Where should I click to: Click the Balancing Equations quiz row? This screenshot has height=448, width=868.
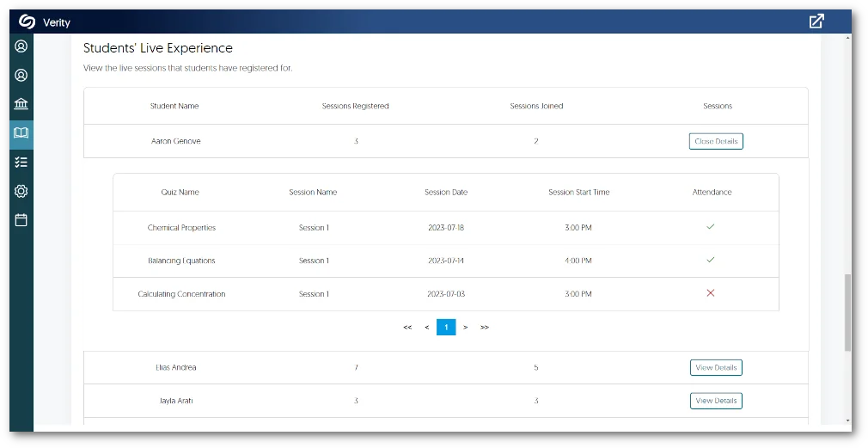tap(181, 261)
